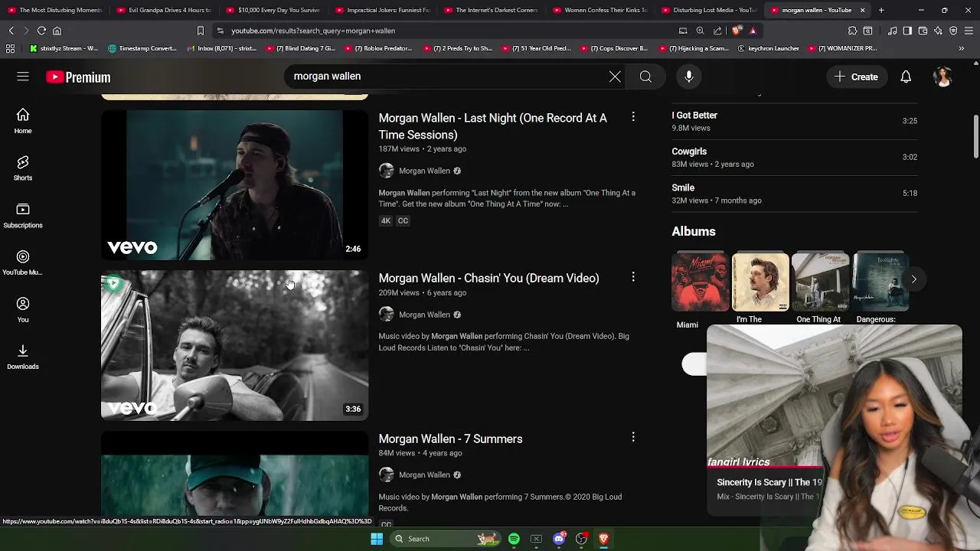Open Downloads in the sidebar

23,357
